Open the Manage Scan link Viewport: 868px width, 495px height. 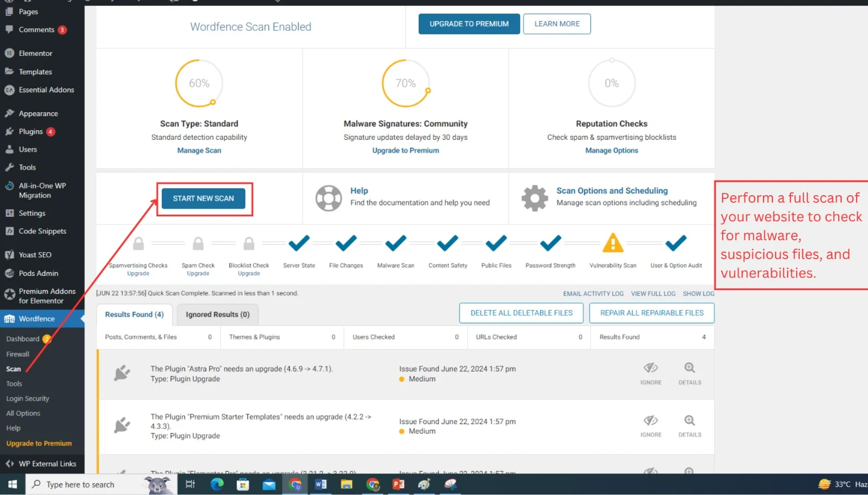coord(199,151)
